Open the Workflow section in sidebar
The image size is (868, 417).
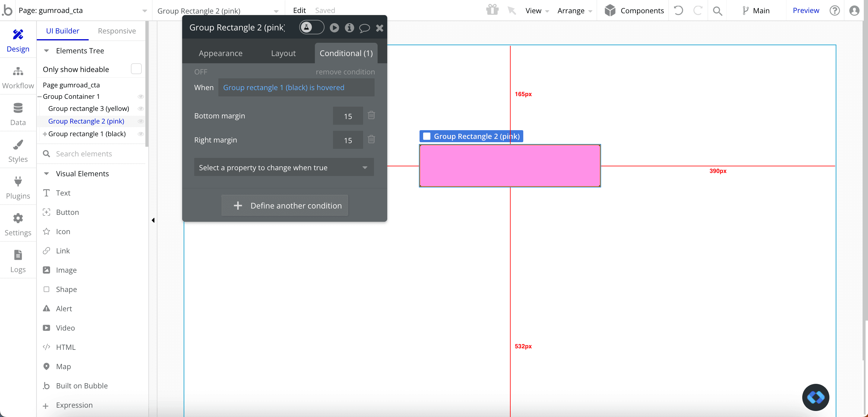coord(18,77)
